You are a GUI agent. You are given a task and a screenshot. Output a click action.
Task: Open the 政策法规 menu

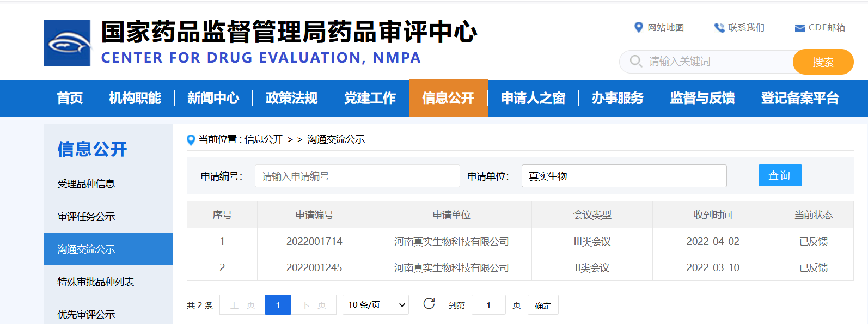292,98
